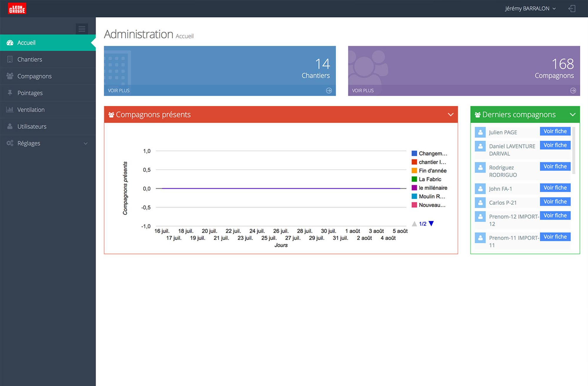
Task: Toggle La Fabric green legend swatch
Action: [414, 179]
